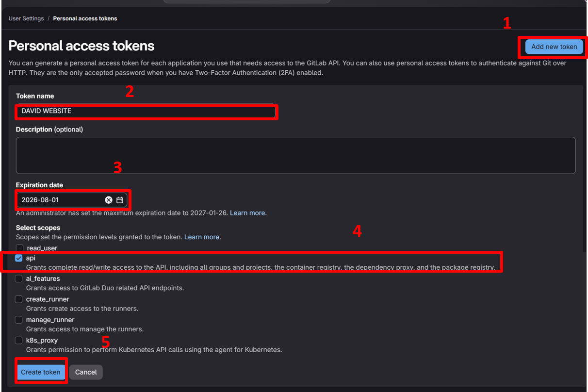The width and height of the screenshot is (588, 392).
Task: Open User Settings from the breadcrumb
Action: tap(26, 18)
